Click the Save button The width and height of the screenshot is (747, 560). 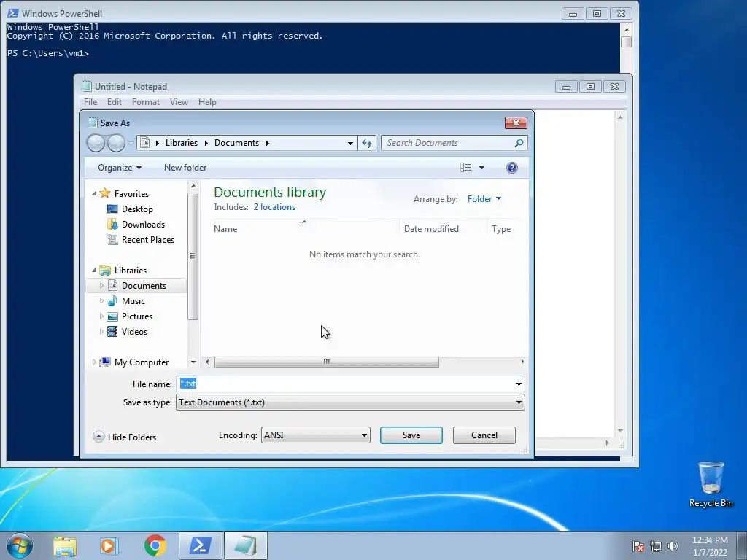(411, 435)
